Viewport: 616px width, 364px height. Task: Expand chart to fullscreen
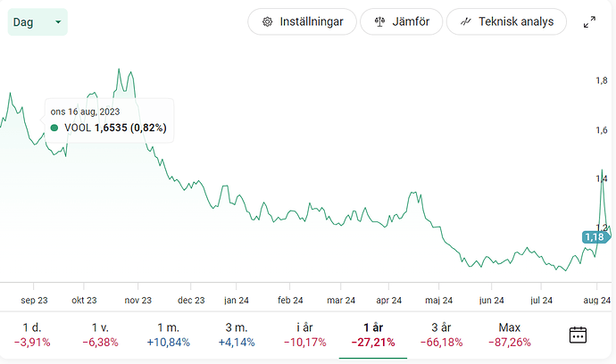pyautogui.click(x=589, y=22)
